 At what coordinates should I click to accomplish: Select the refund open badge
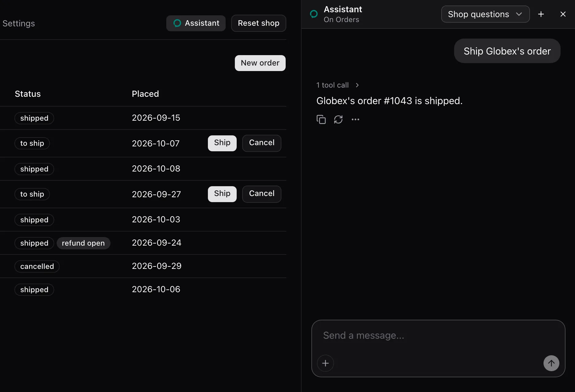pyautogui.click(x=83, y=243)
